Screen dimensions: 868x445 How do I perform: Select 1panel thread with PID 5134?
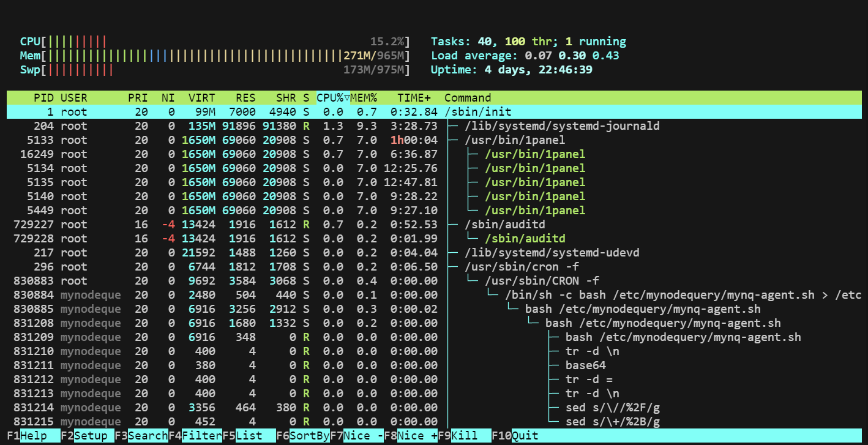coord(434,168)
